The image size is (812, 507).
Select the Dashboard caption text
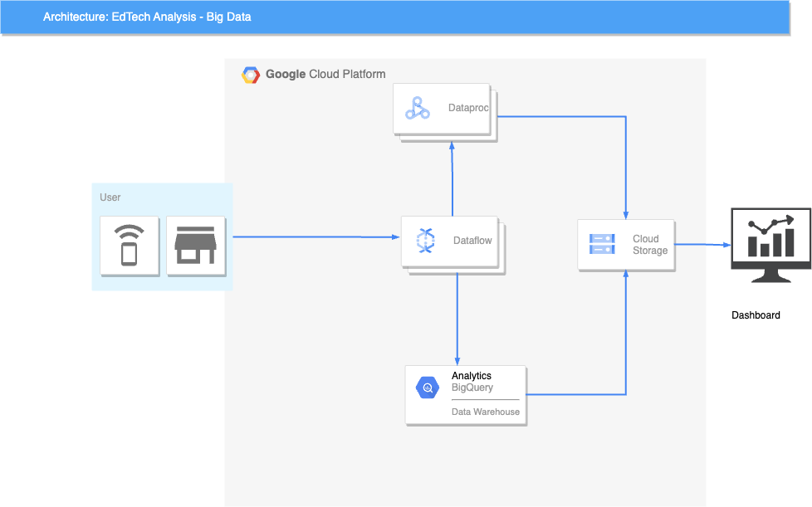click(x=756, y=315)
